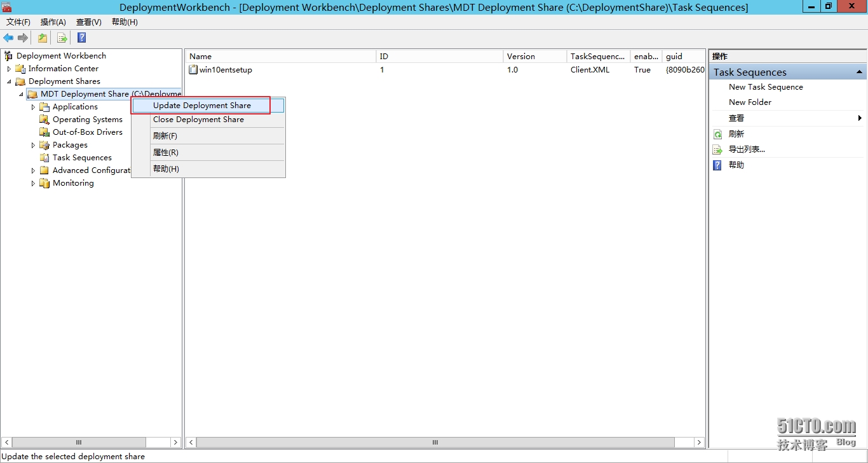This screenshot has width=868, height=463.
Task: Click the win10entsetup task sequence icon
Action: click(193, 70)
